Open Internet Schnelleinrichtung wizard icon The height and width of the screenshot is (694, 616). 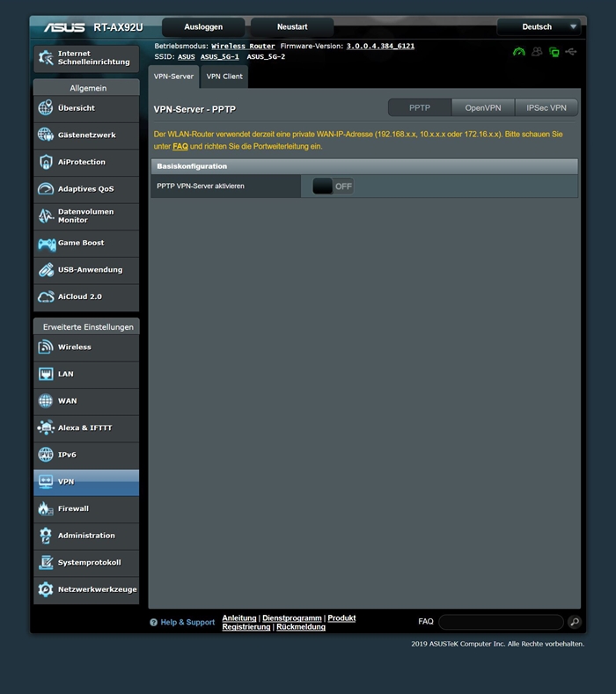tap(46, 57)
